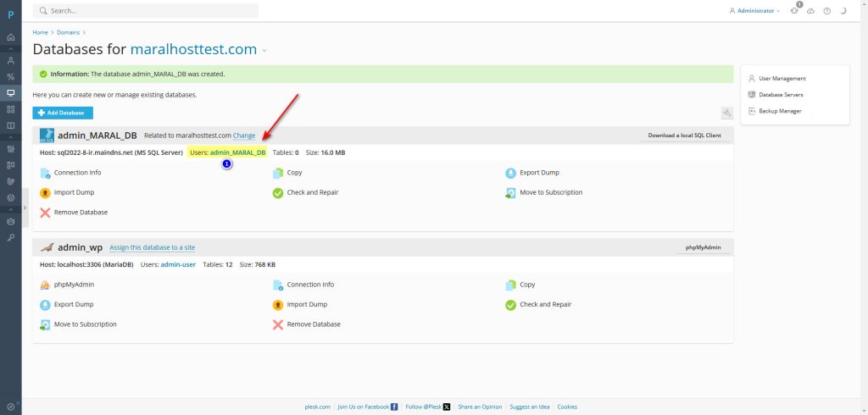Open the sliders settings icon in sidebar
The height and width of the screenshot is (415, 868).
coord(10,149)
